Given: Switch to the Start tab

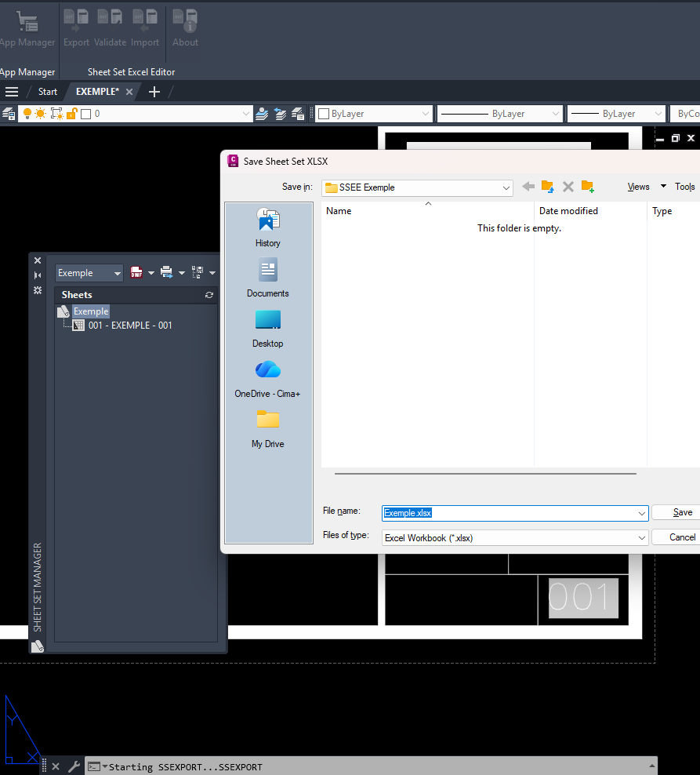Looking at the screenshot, I should point(47,92).
